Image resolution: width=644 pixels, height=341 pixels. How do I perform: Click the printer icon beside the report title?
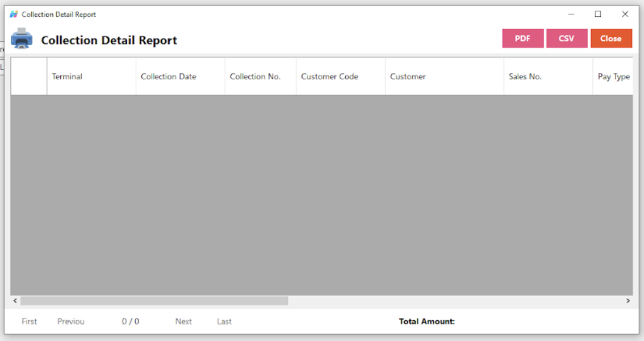tap(21, 38)
